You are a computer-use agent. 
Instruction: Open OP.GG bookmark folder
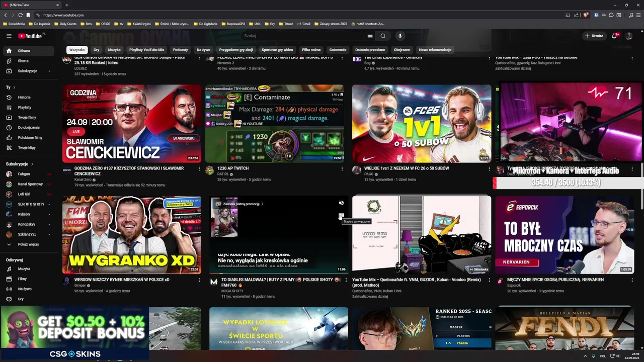point(103,24)
